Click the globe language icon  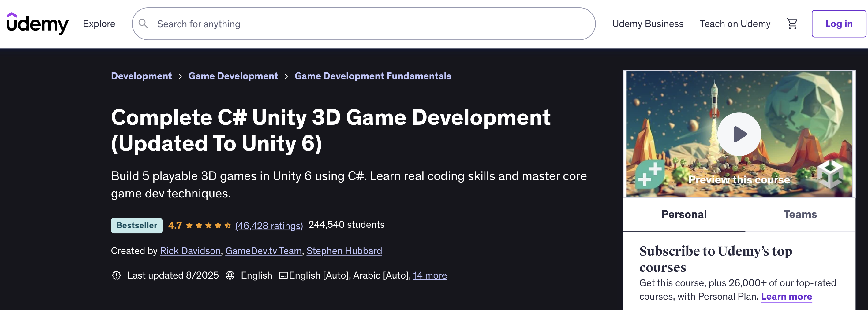tap(230, 275)
